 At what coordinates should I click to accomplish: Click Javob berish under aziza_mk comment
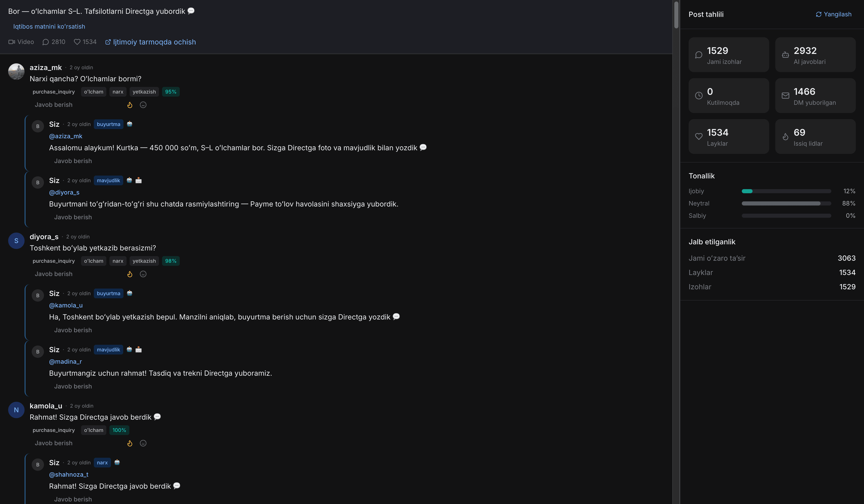[x=53, y=105]
